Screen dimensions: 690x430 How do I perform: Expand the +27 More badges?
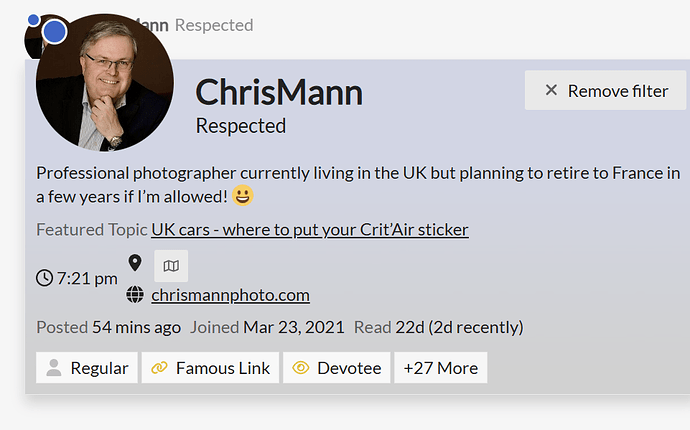pyautogui.click(x=440, y=368)
